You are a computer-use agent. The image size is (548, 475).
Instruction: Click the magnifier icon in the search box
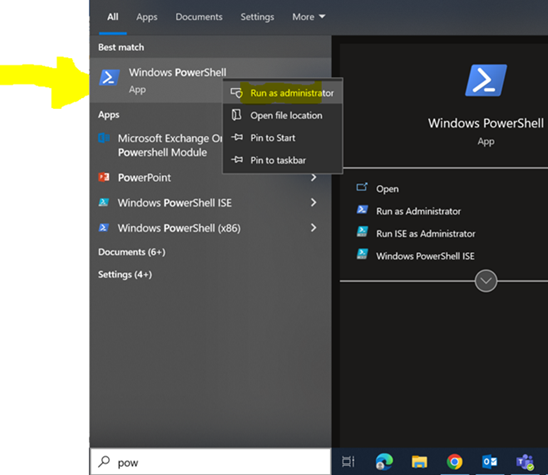pos(104,462)
